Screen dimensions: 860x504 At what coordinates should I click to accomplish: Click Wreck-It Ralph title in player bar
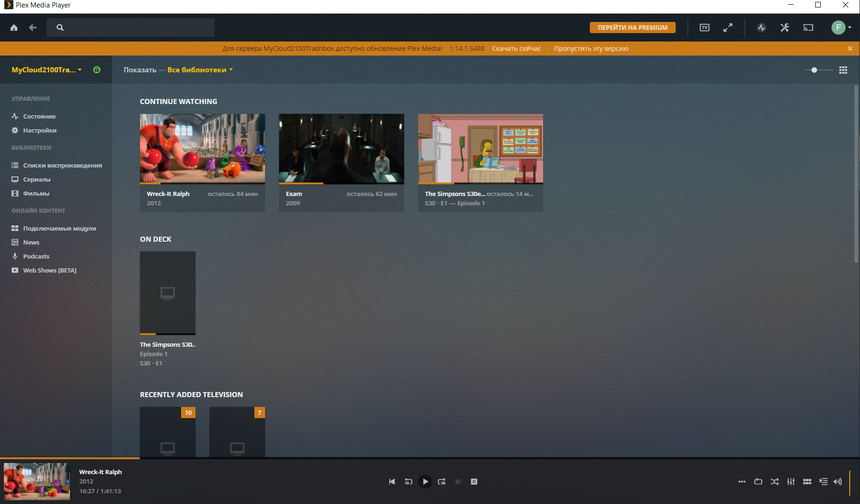(x=100, y=472)
